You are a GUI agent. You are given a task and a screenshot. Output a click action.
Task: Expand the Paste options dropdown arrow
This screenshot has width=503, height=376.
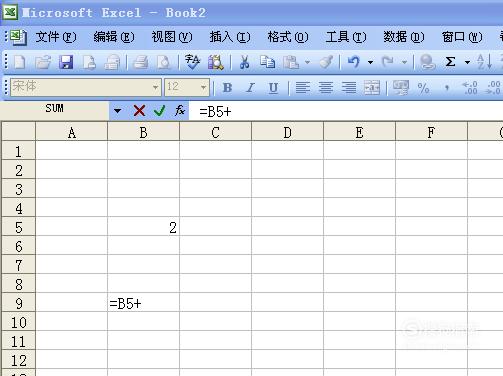[307, 62]
